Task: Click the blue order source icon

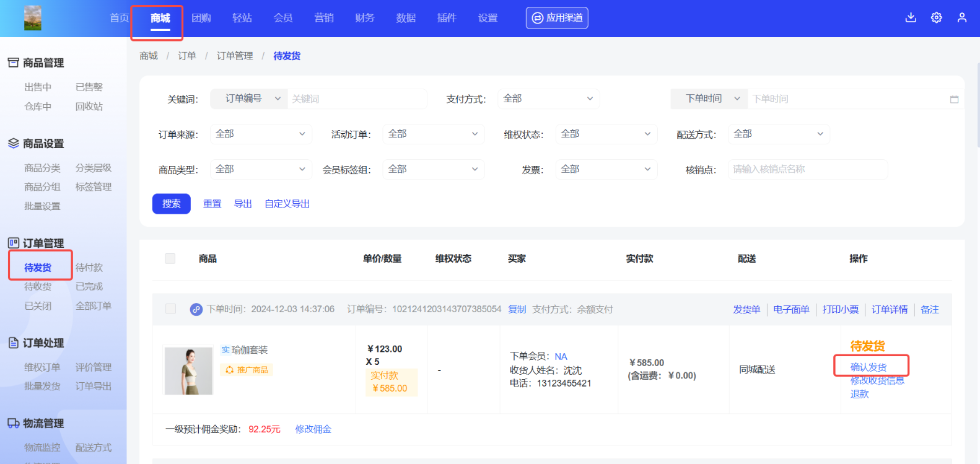Action: tap(196, 309)
